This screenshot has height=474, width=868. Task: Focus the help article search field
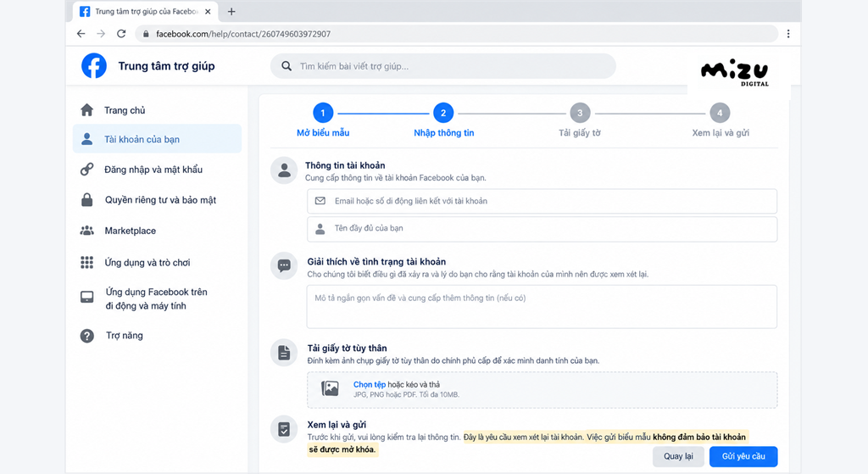[x=442, y=66]
